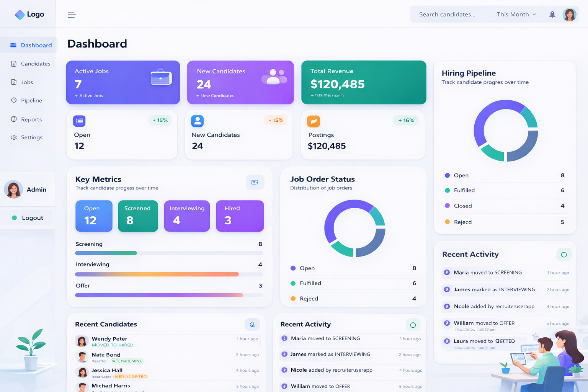Screen dimensions: 588x392
Task: Click the Key Metrics panel icon button
Action: (x=255, y=182)
